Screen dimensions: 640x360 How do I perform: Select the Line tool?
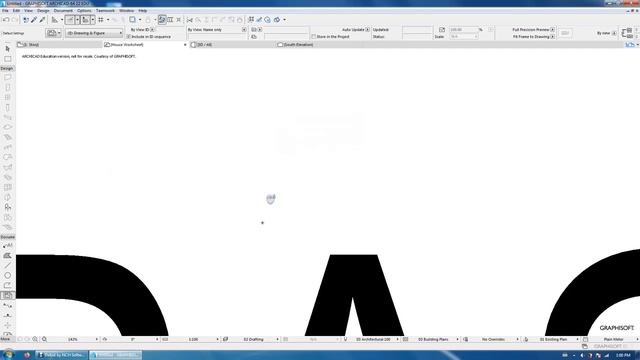click(7, 265)
